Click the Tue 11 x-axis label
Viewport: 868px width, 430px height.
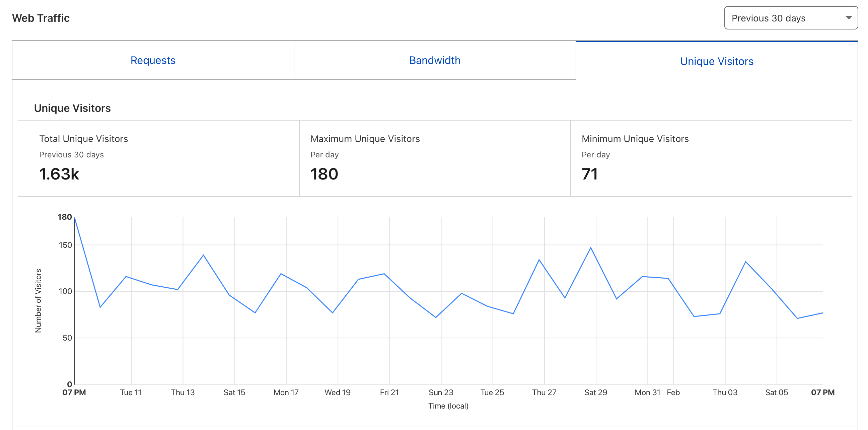(x=131, y=392)
